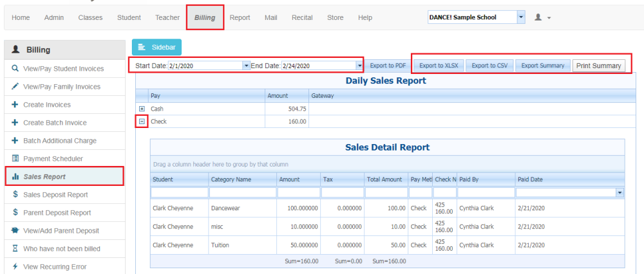Click the Cash amount 504.75 cell
644x274 pixels.
coord(287,109)
